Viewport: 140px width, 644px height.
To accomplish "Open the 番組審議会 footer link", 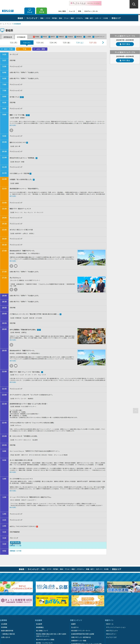I will click(x=40, y=627).
